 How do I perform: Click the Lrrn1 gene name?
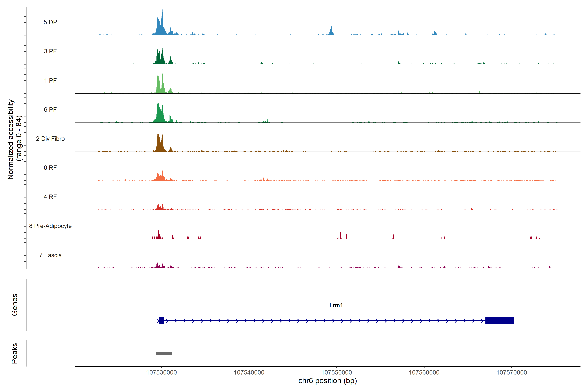coord(336,305)
